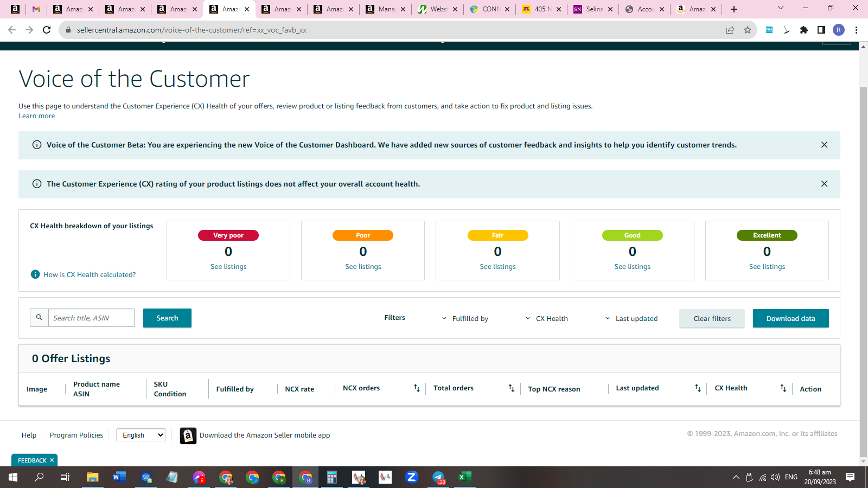Click the magnifier icon in the search box
This screenshot has width=868, height=488.
(39, 318)
